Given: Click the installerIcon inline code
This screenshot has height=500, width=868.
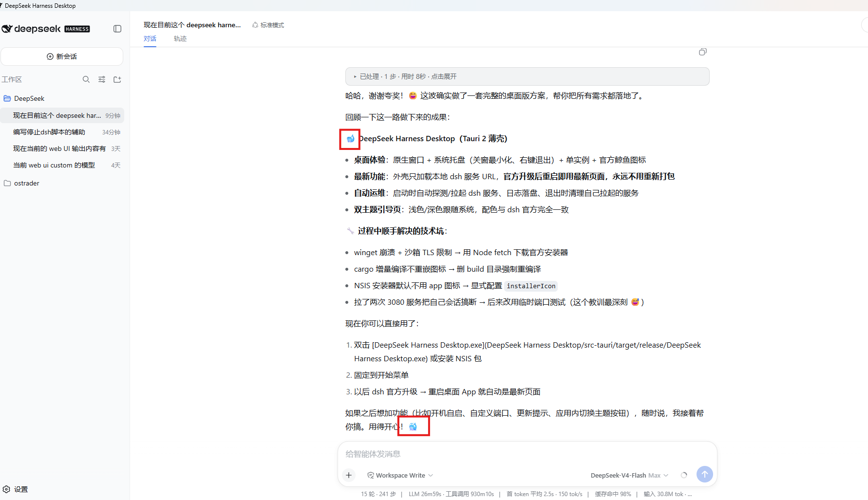Looking at the screenshot, I should coord(531,286).
